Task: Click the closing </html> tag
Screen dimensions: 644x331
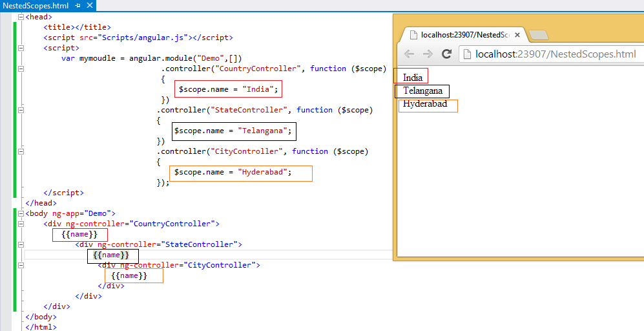Action: (x=41, y=327)
